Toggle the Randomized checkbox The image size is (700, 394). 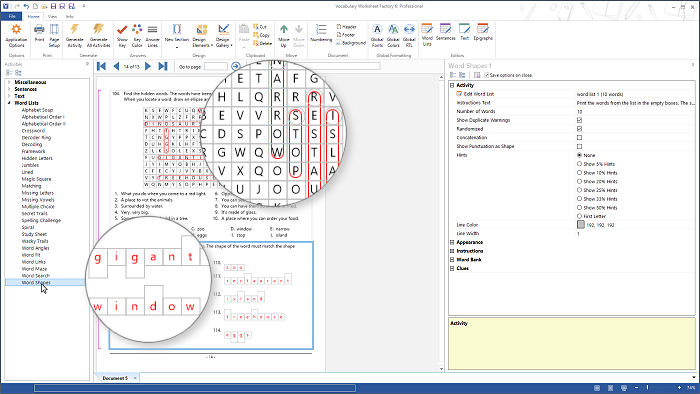point(579,129)
